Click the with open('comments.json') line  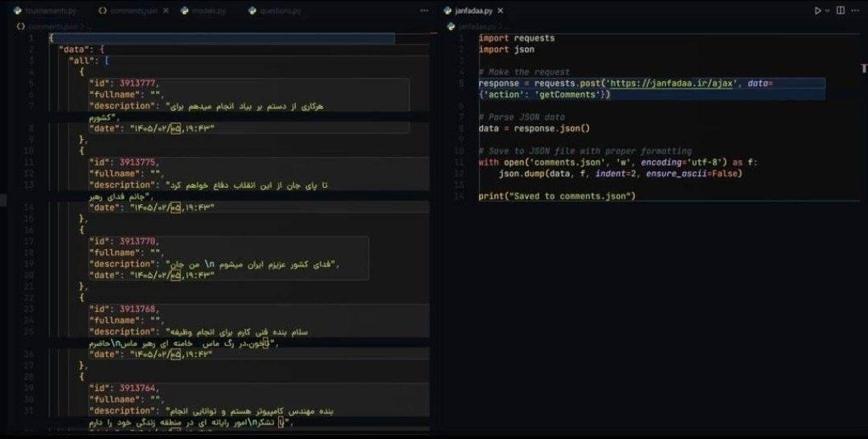pyautogui.click(x=618, y=162)
